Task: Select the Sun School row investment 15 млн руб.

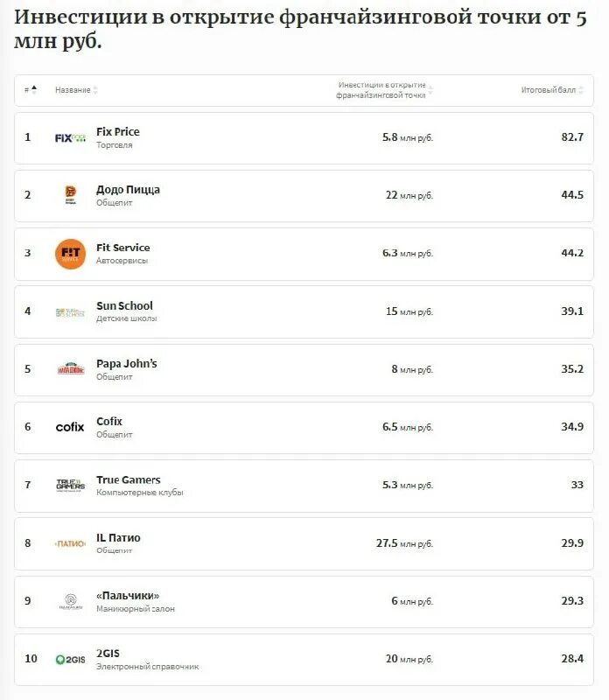Action: point(409,311)
